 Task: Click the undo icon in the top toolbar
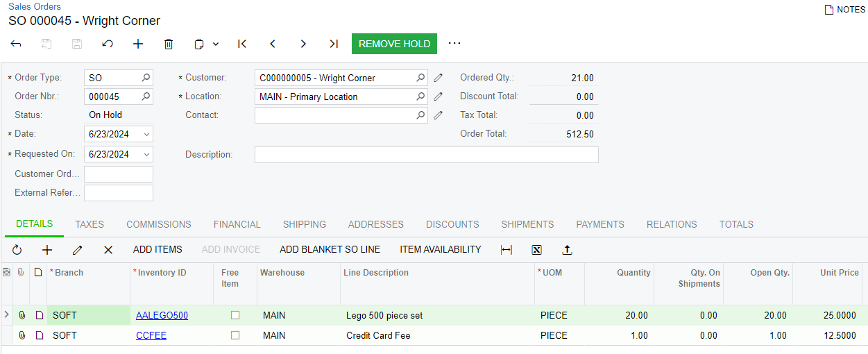(x=108, y=44)
